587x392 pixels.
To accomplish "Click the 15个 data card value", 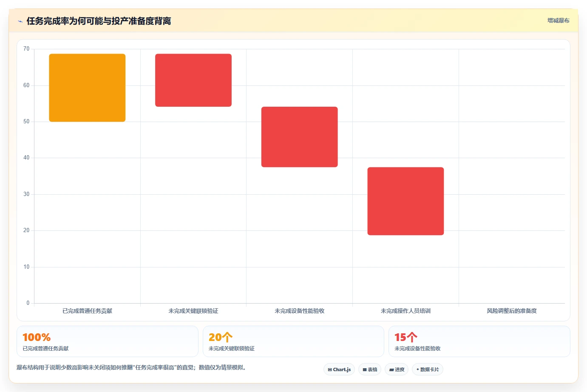I will [x=406, y=337].
